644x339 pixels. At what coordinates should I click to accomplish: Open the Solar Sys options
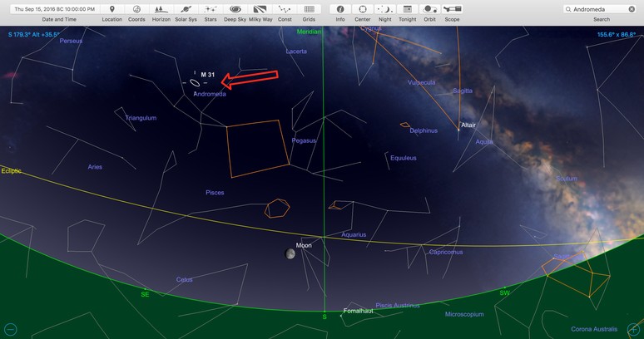186,9
